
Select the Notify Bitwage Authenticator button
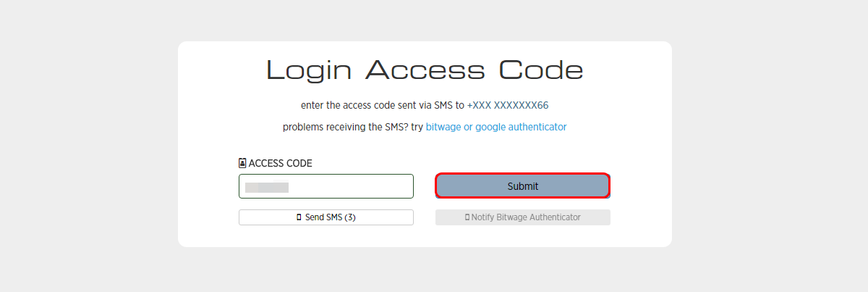pos(522,217)
